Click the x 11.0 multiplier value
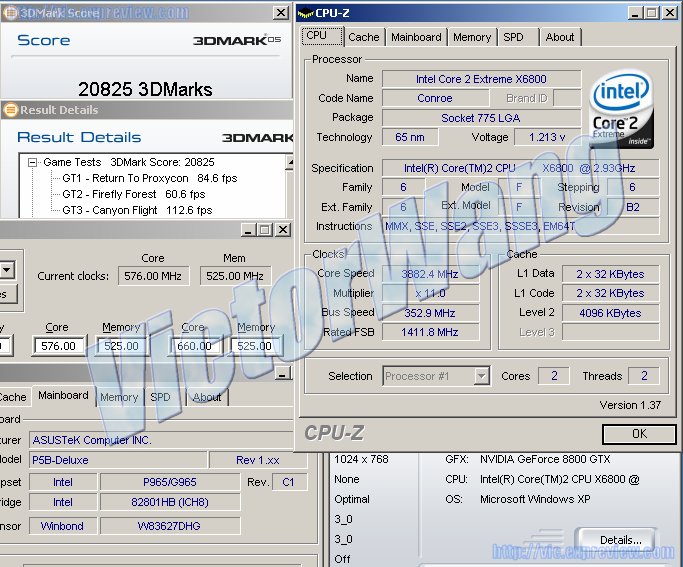683x567 pixels. 430,294
